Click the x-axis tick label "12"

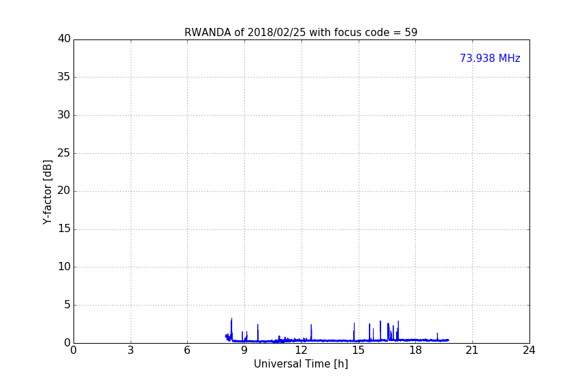click(301, 350)
